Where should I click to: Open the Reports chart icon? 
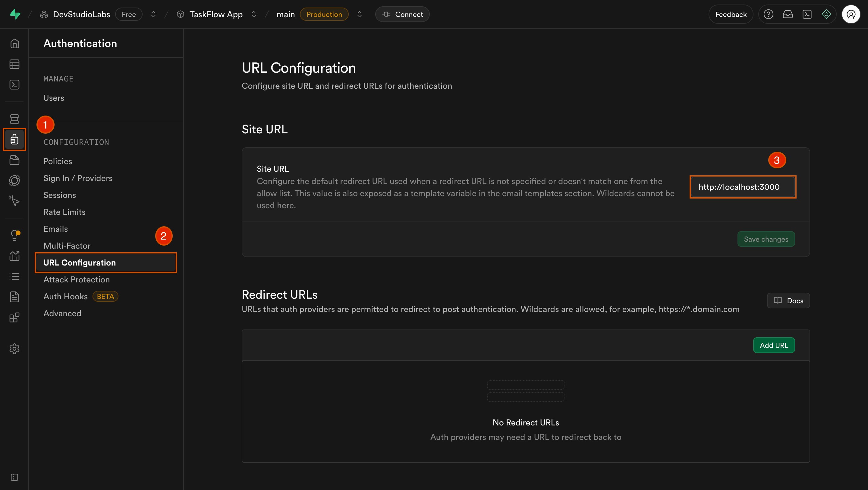(x=14, y=256)
